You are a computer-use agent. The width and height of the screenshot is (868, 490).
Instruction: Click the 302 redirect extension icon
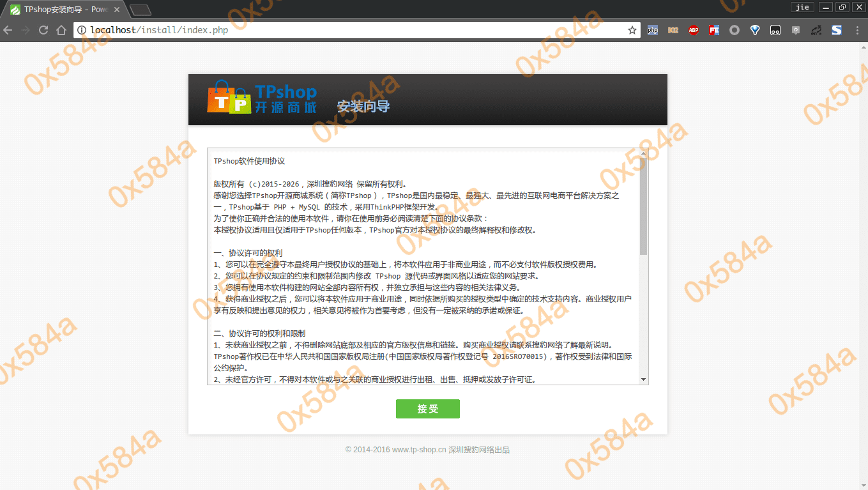click(x=673, y=30)
